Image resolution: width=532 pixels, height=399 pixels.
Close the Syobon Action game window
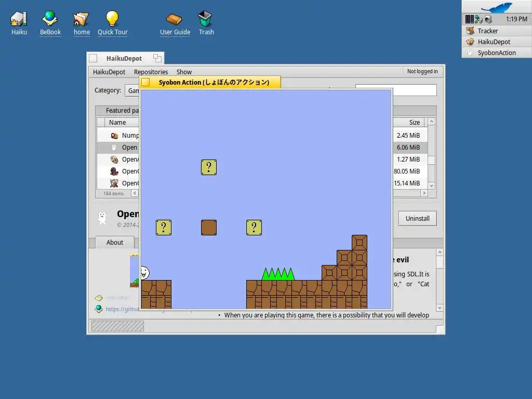[145, 82]
